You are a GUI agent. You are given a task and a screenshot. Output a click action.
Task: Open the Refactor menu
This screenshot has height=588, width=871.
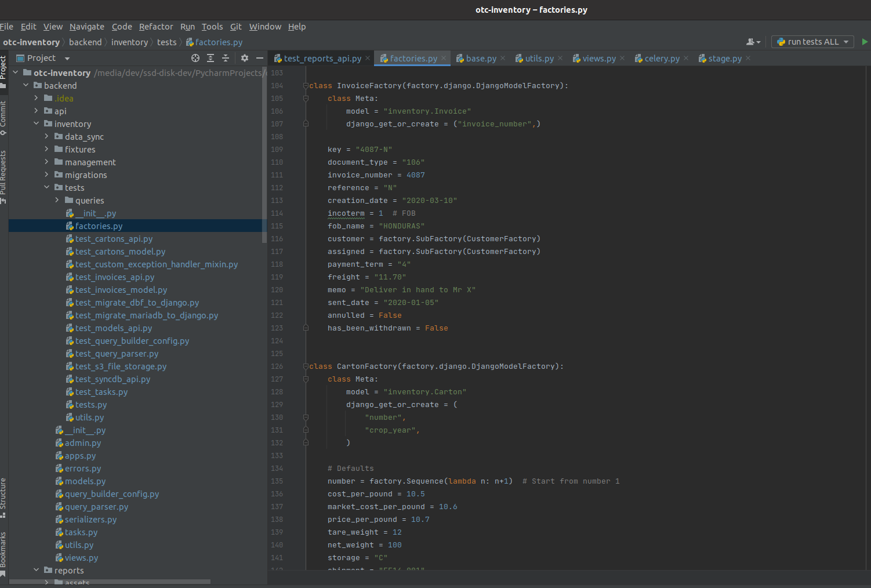tap(155, 27)
